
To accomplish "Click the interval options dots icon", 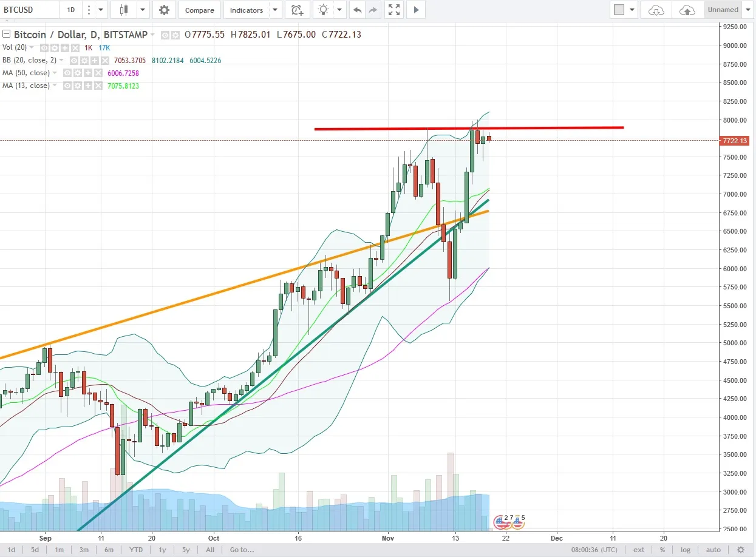I will coord(89,10).
